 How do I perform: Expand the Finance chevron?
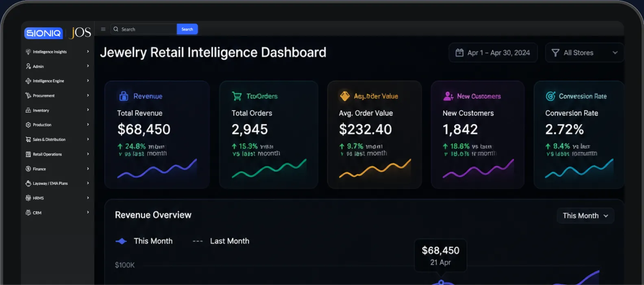click(88, 169)
